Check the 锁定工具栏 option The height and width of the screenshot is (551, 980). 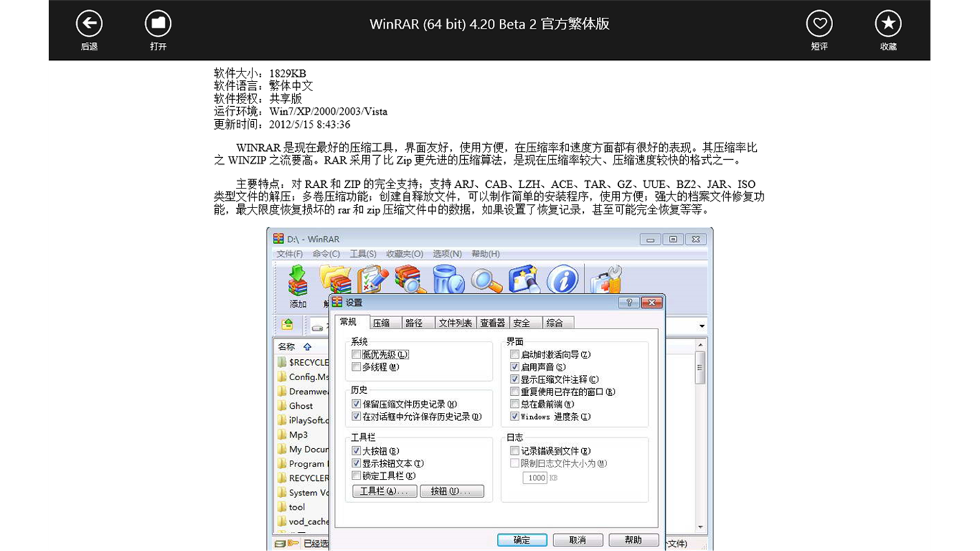click(356, 475)
